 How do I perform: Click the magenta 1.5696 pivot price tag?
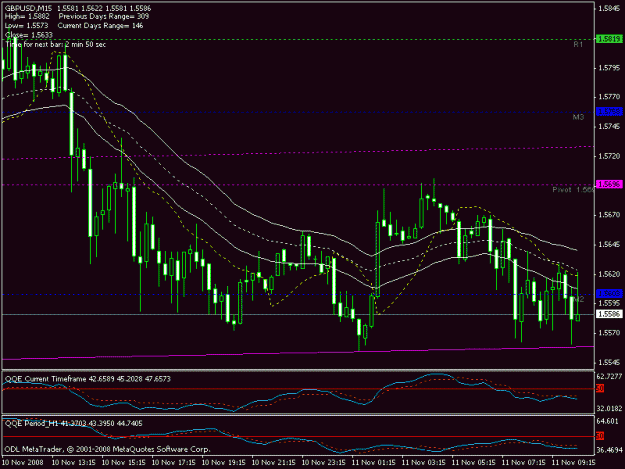point(609,184)
